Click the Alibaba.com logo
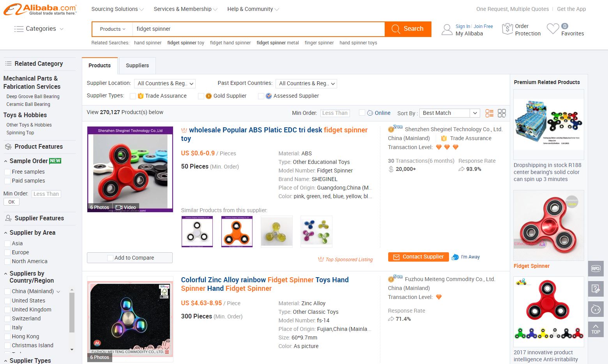608x364 pixels. [40, 10]
